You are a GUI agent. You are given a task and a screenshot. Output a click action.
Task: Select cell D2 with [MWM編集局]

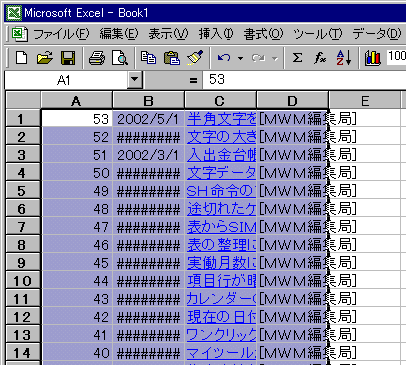[292, 137]
